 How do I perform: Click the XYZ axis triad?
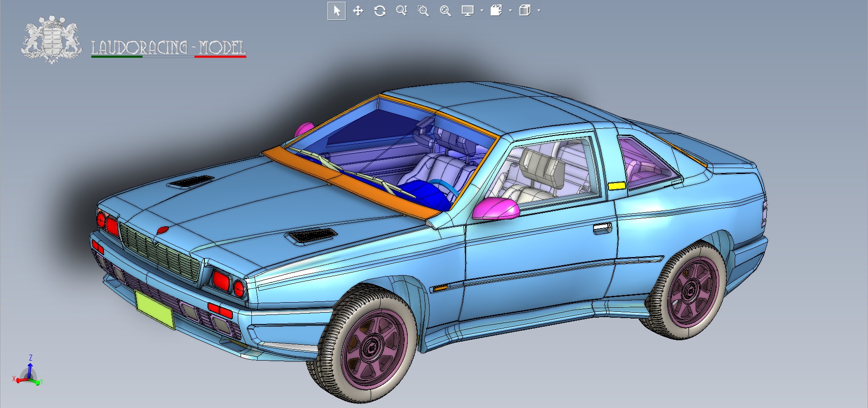coord(28,373)
